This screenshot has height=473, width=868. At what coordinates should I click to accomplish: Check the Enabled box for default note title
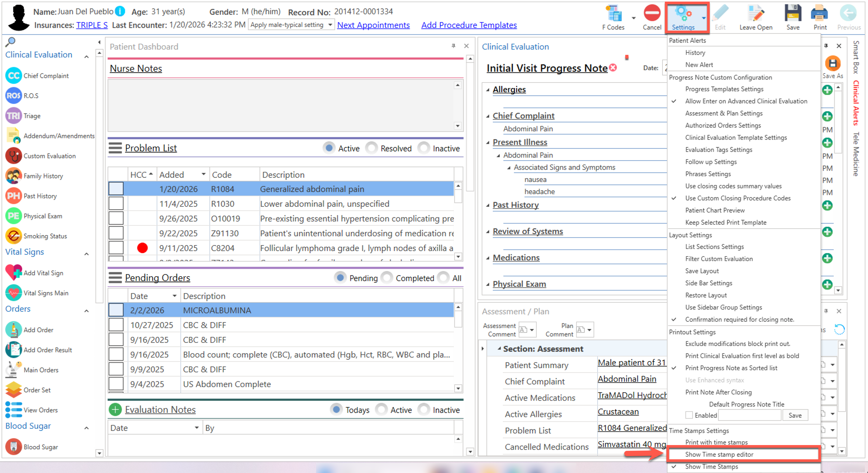point(689,415)
